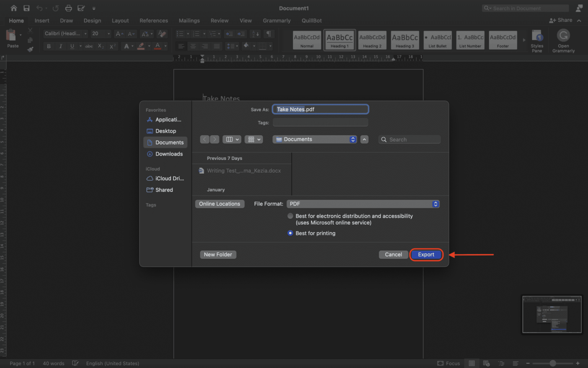Toggle italic formatting

tap(60, 46)
